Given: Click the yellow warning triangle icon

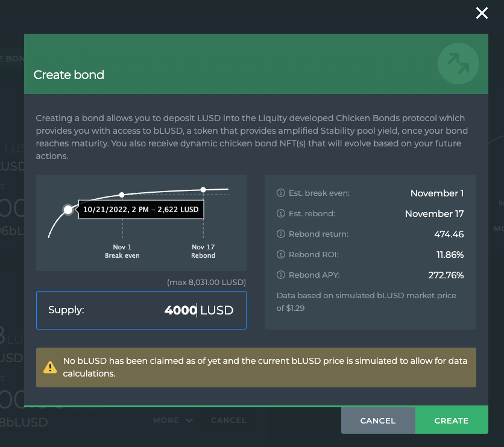Looking at the screenshot, I should point(50,367).
